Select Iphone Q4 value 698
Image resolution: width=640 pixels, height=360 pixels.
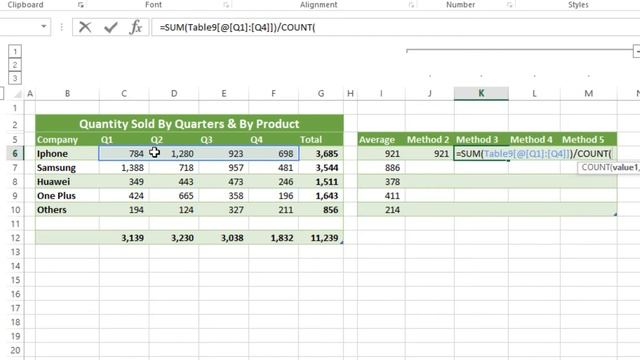click(x=273, y=153)
